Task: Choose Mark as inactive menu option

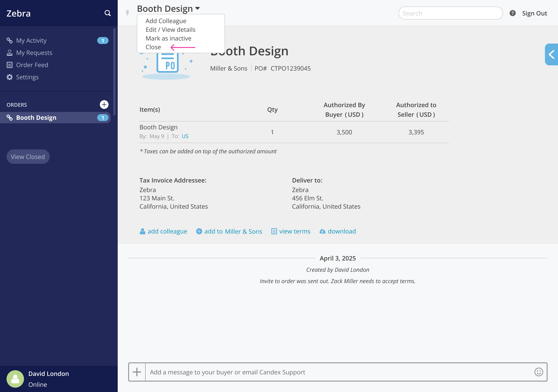Action: tap(168, 38)
